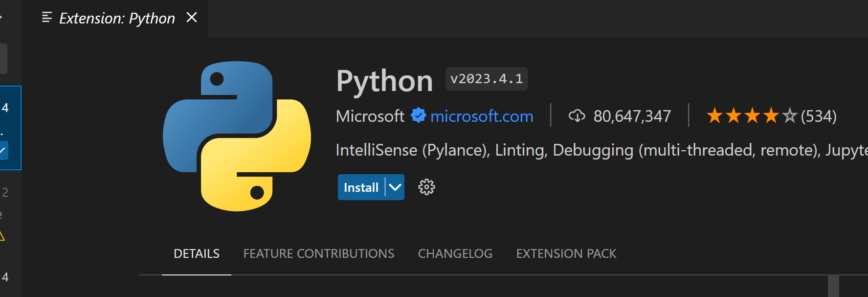Click the Microsoft publisher name
868x297 pixels.
tap(370, 116)
